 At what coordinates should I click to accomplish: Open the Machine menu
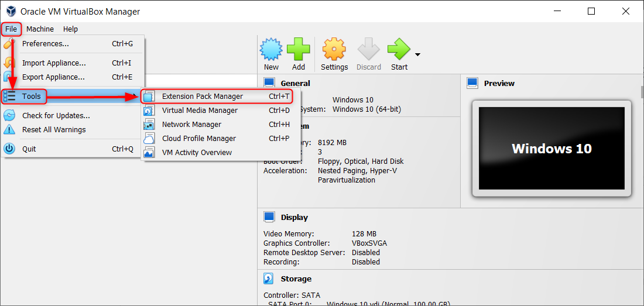[40, 29]
